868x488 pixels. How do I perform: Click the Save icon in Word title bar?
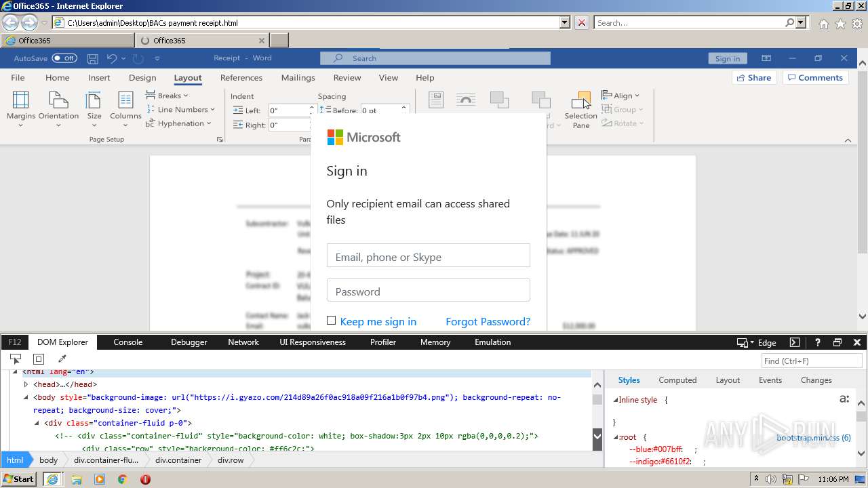tap(93, 58)
